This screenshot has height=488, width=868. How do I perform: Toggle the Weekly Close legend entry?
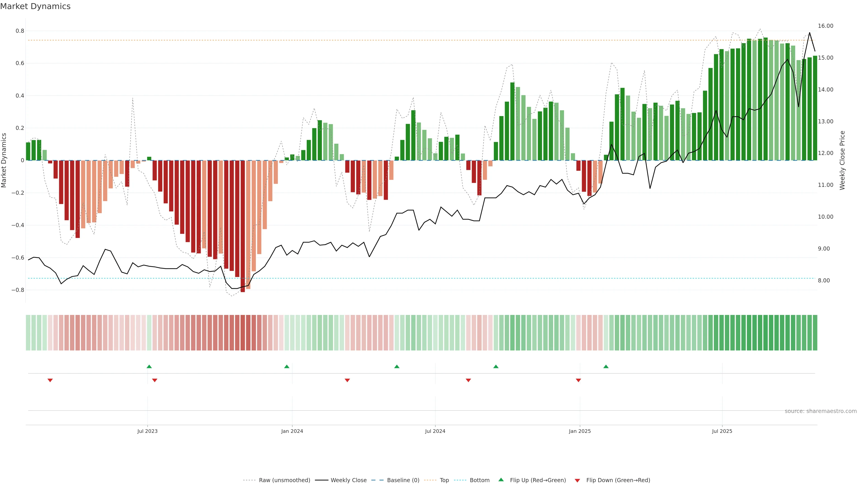click(348, 480)
